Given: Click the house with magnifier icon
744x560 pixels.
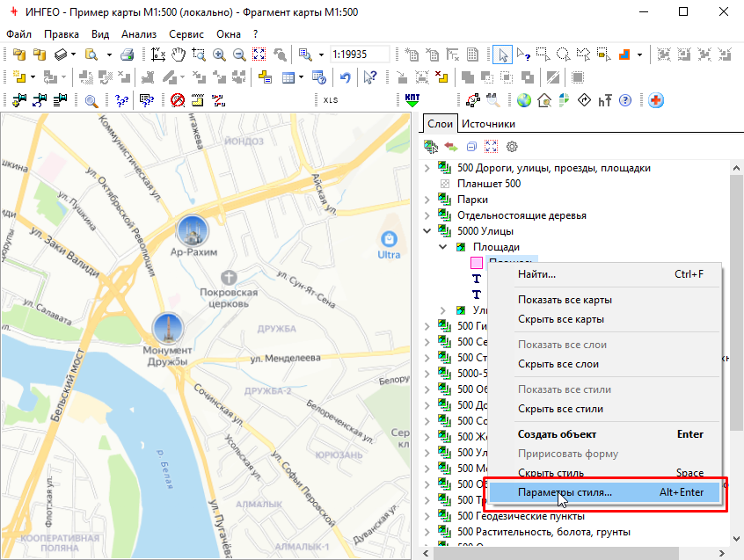Looking at the screenshot, I should [x=544, y=100].
